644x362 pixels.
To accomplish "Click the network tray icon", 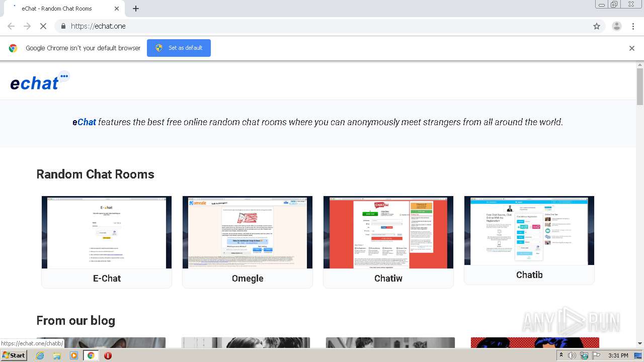I will 584,355.
